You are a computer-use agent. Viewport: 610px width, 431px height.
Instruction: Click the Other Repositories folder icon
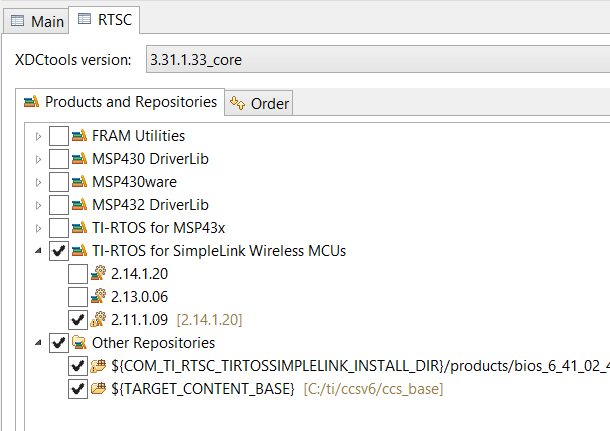pyautogui.click(x=80, y=343)
